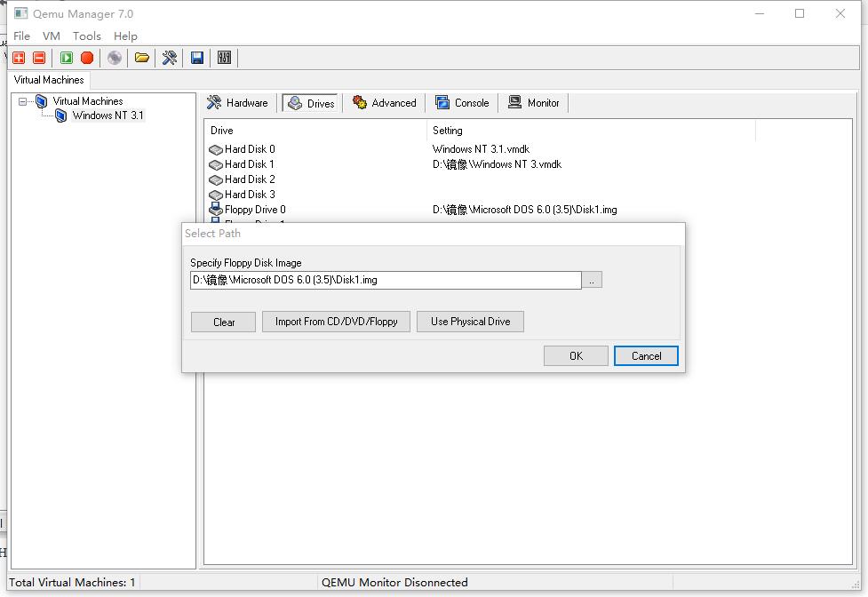This screenshot has width=868, height=597.
Task: Click Virtual Machines root node icon
Action: pyautogui.click(x=42, y=101)
